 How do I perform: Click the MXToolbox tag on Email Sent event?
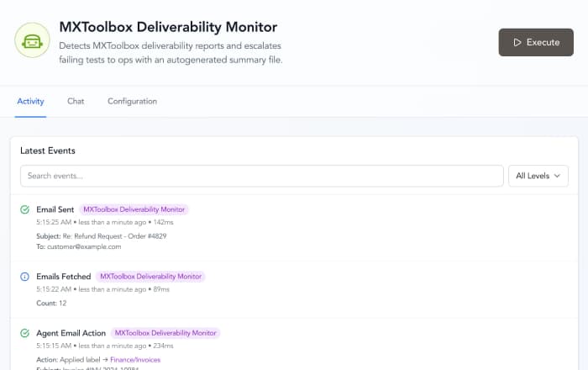pos(134,209)
